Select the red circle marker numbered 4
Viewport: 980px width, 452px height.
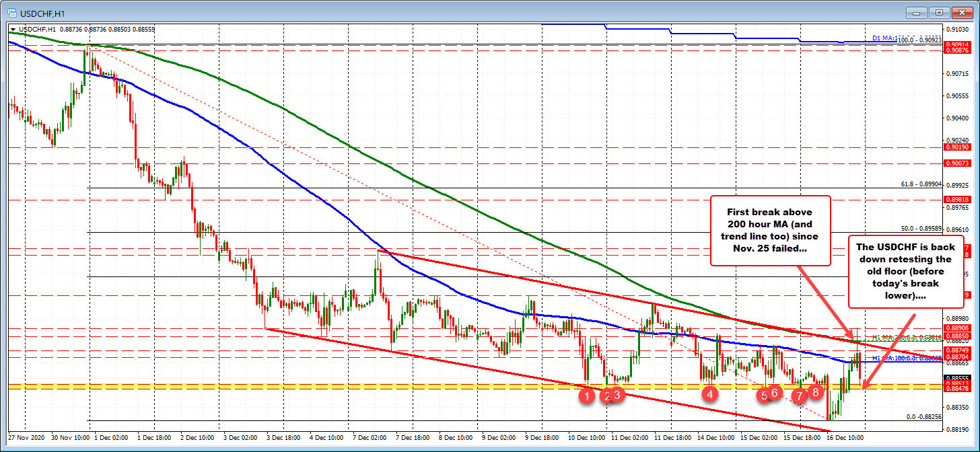(x=709, y=396)
